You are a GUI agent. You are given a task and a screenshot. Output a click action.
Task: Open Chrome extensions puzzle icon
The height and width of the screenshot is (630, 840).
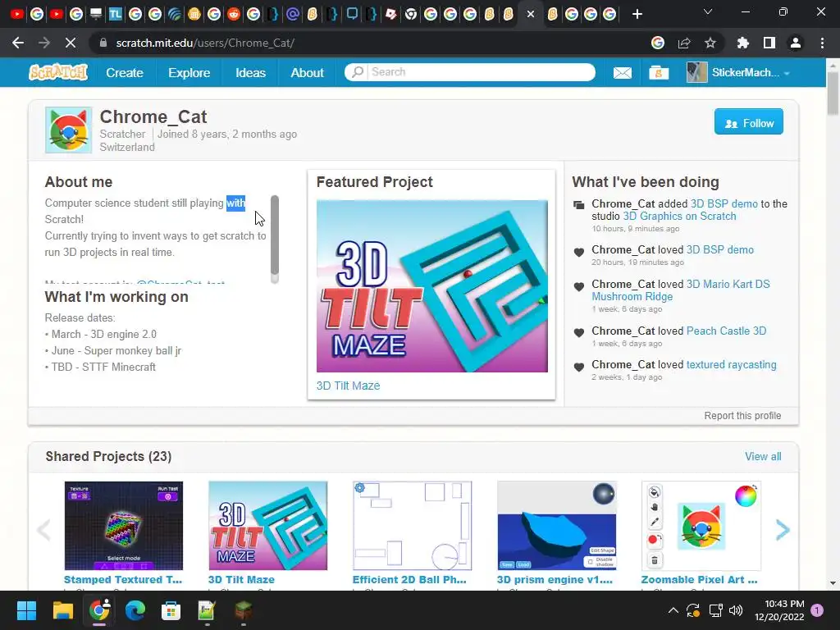pyautogui.click(x=743, y=43)
